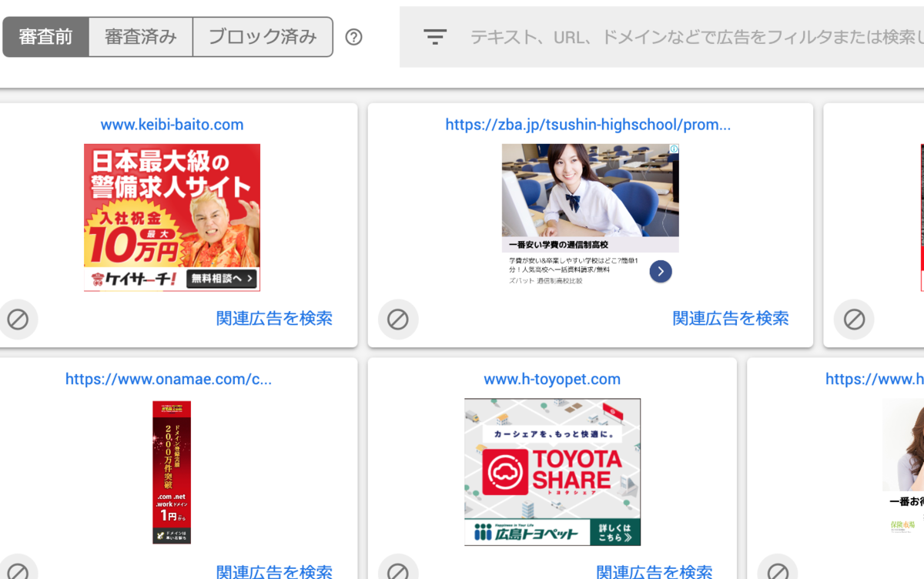Block the ad in the top-right card
The height and width of the screenshot is (579, 924).
[x=855, y=319]
